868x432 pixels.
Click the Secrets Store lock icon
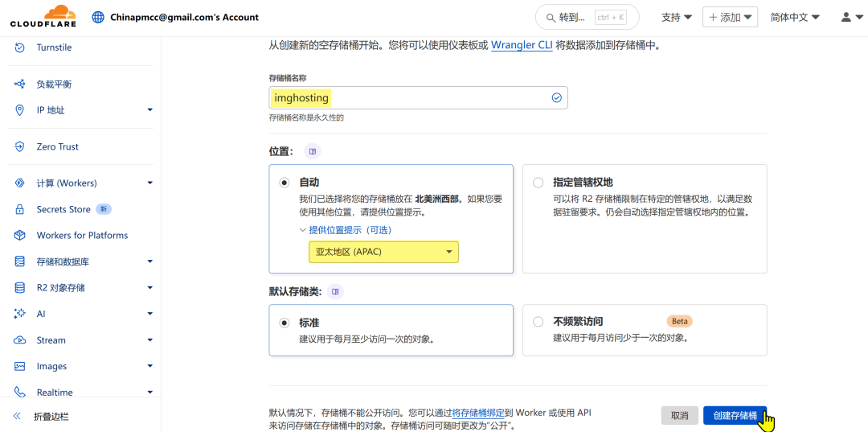(x=20, y=209)
